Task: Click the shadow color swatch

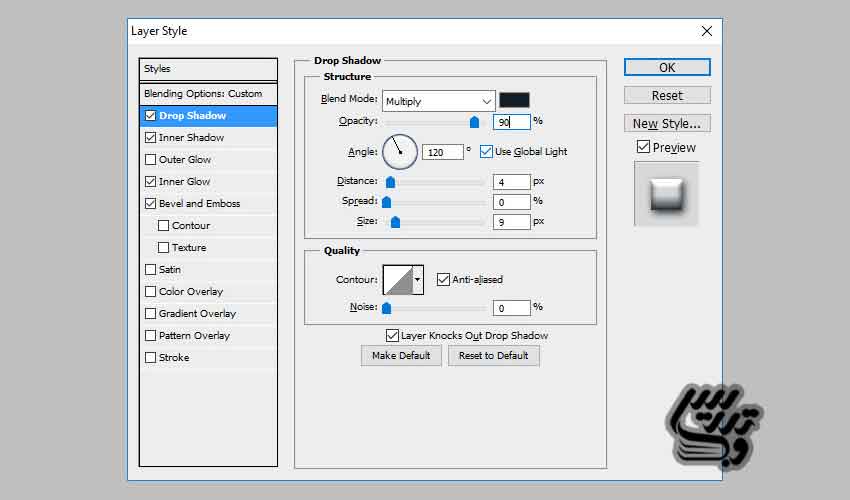Action: click(514, 101)
